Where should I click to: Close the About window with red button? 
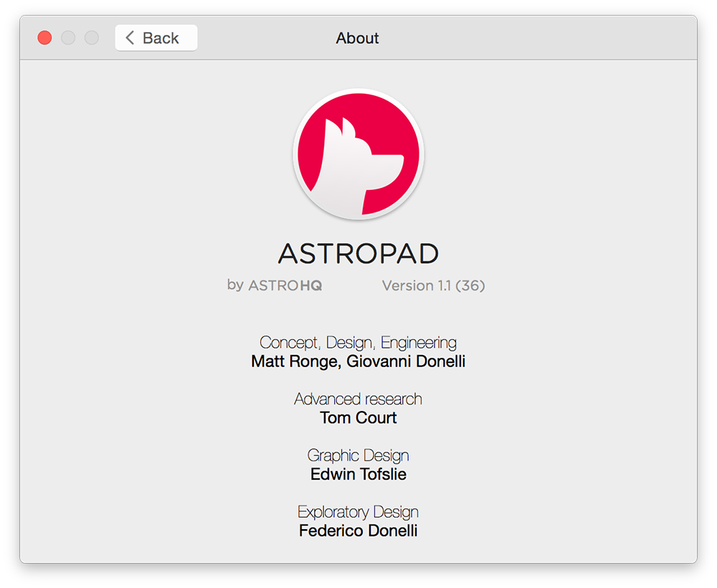tap(44, 37)
